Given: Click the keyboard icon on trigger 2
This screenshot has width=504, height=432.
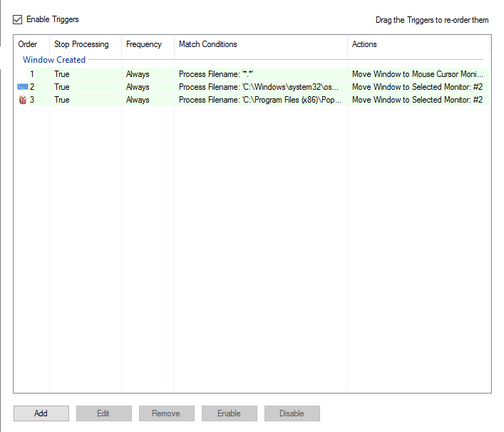Looking at the screenshot, I should point(22,87).
